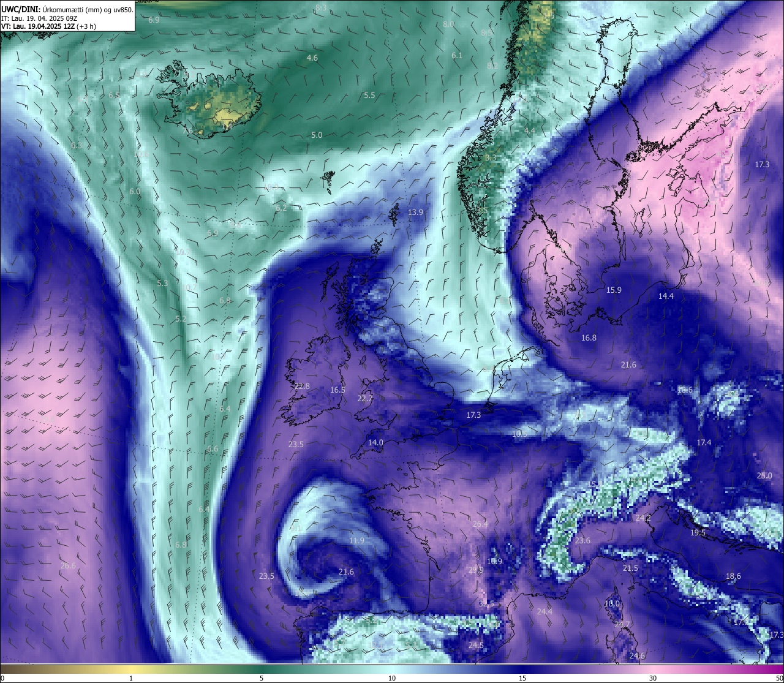Click the 11.9 value label

pos(356,540)
